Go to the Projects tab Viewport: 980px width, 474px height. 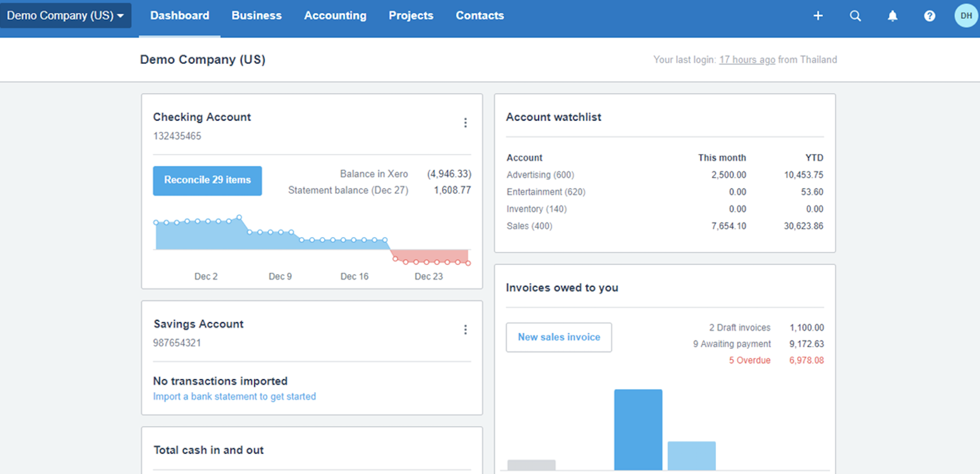[x=411, y=16]
